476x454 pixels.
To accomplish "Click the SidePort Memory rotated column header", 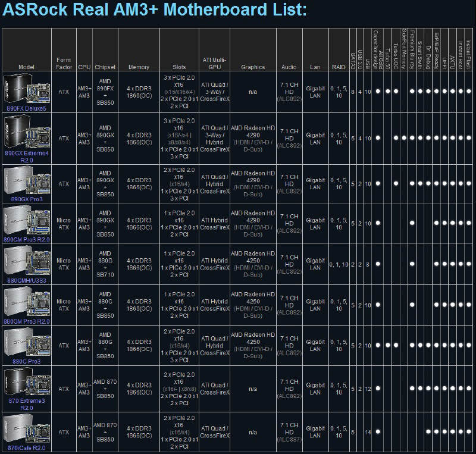I will click(x=404, y=49).
